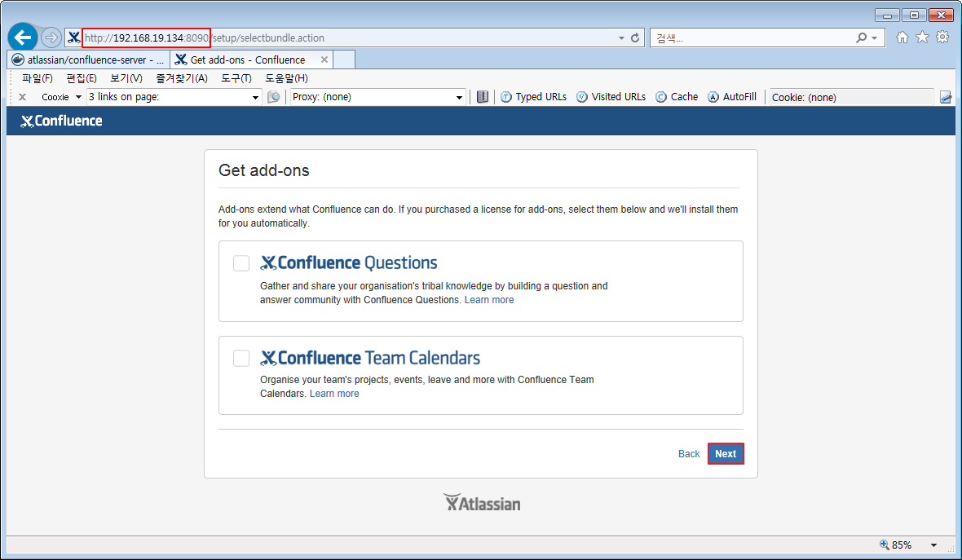The image size is (962, 560).
Task: Open the 즐겨찾기(A) menu
Action: pyautogui.click(x=182, y=78)
